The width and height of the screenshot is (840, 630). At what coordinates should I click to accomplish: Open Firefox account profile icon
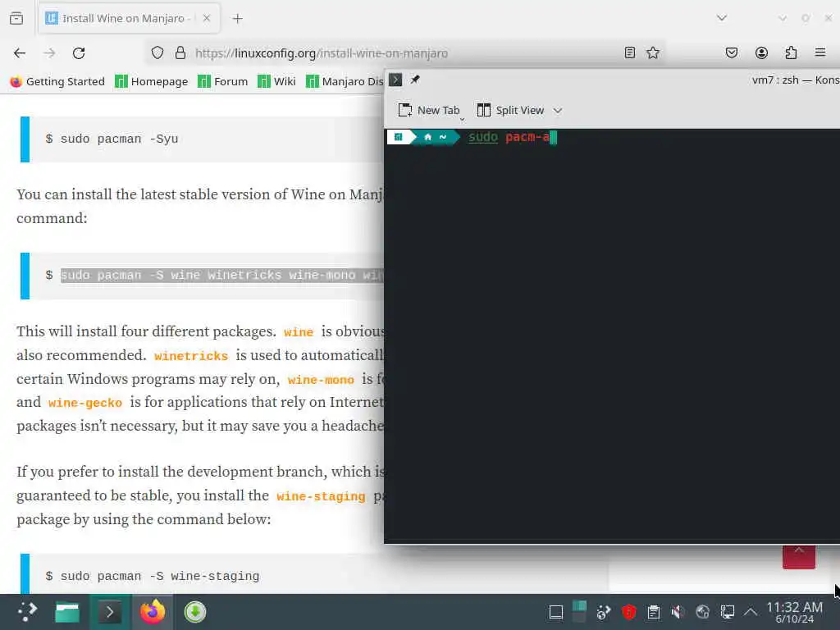761,52
